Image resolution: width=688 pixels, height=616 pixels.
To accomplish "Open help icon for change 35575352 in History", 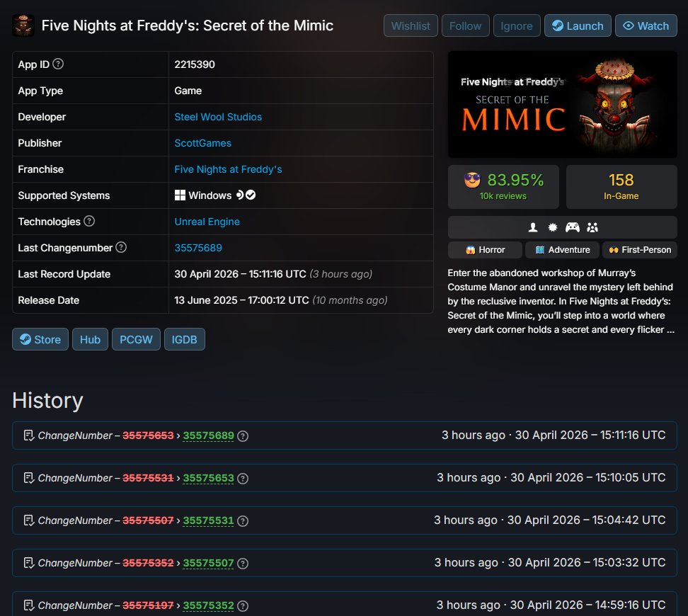I will (243, 606).
